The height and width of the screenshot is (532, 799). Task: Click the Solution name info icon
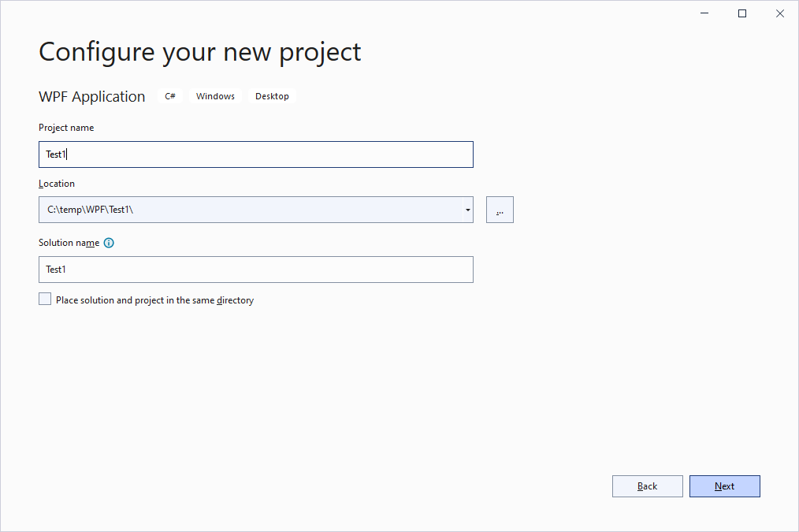point(109,243)
